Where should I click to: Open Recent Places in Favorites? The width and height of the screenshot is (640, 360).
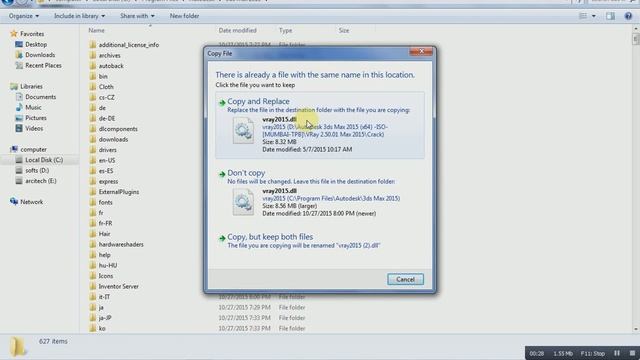(43, 65)
